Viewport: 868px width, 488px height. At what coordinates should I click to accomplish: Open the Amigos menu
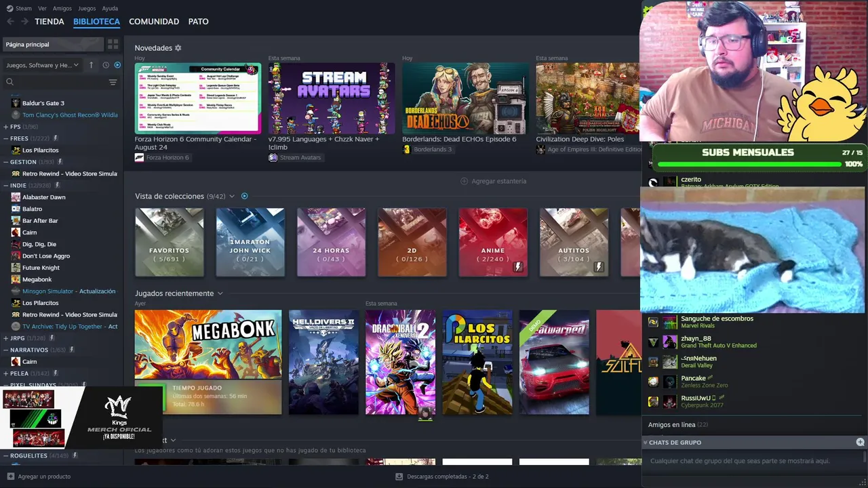tap(62, 8)
